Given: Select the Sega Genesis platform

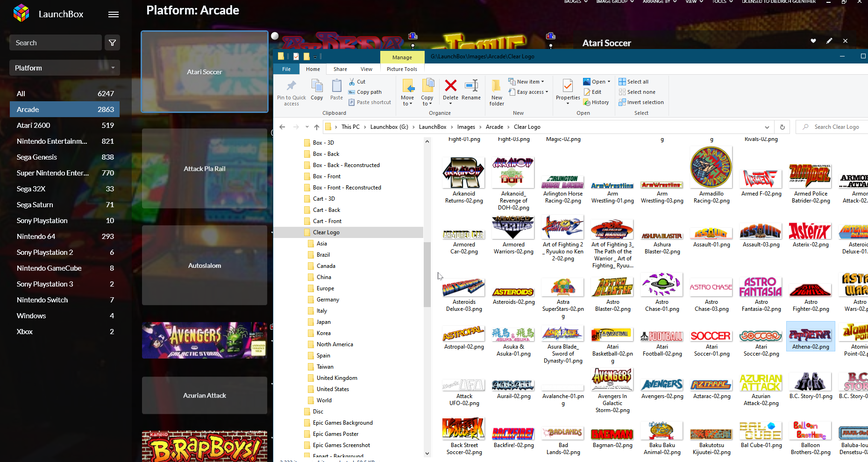Looking at the screenshot, I should 64,157.
